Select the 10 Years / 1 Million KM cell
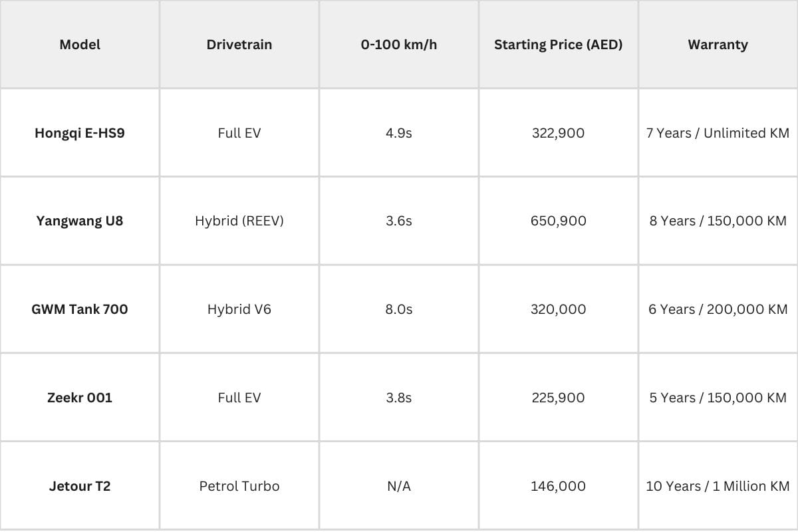Screen dimensions: 798x532 click(x=718, y=486)
